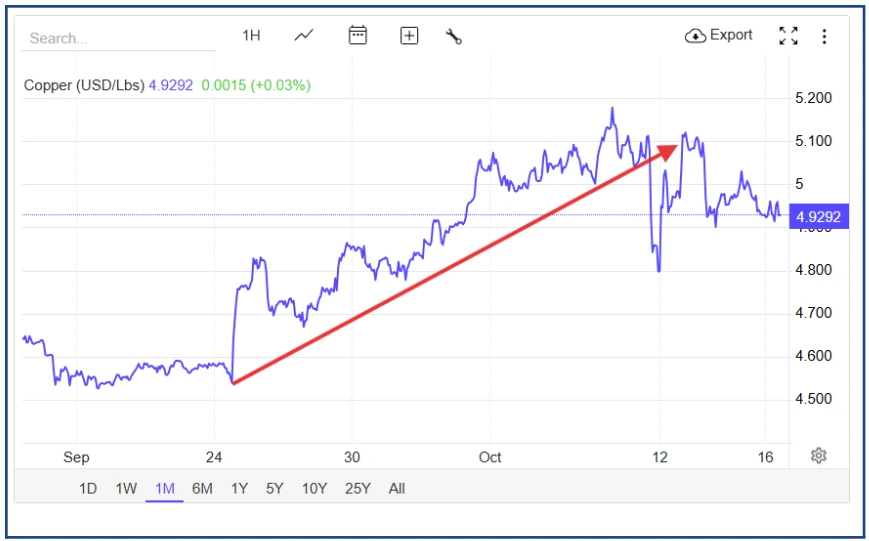Switch to the 6M time range

coord(202,489)
